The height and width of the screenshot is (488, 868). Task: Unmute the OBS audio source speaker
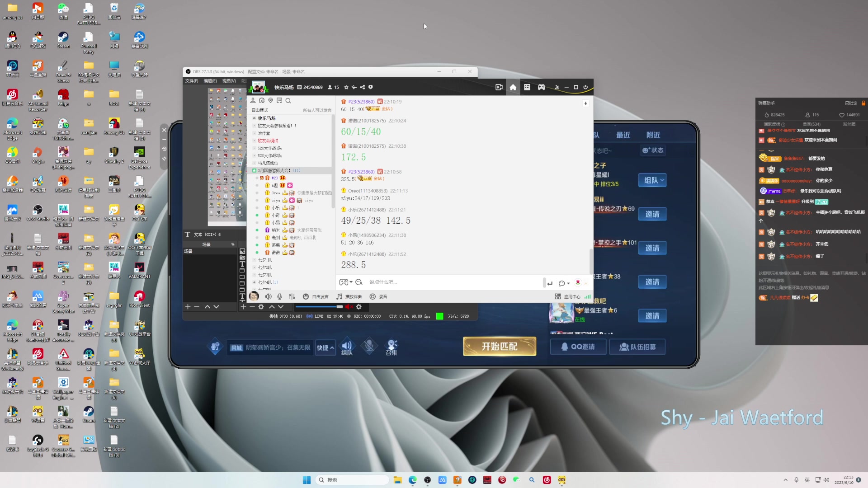349,307
